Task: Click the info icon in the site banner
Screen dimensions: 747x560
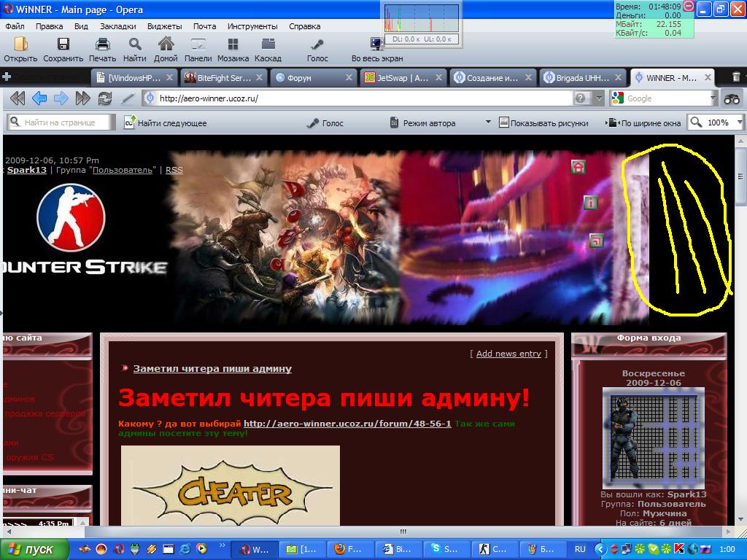Action: click(x=591, y=203)
